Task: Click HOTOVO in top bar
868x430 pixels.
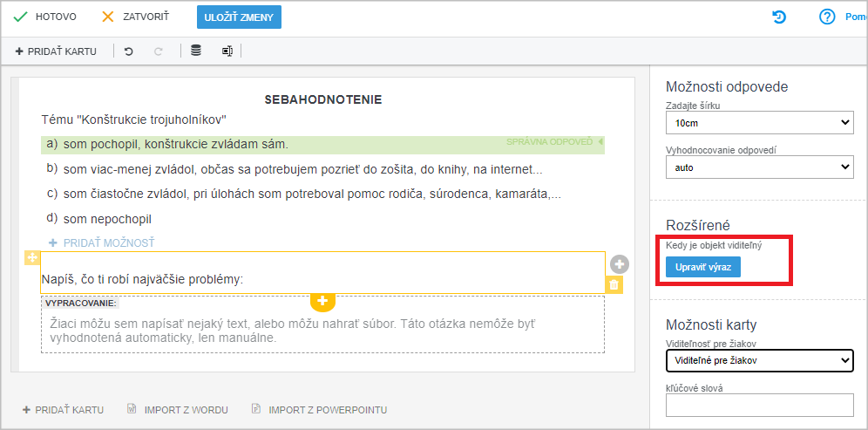Action: click(x=45, y=17)
